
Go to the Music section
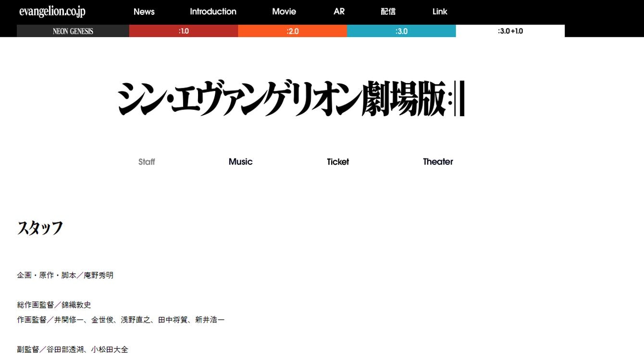coord(240,162)
